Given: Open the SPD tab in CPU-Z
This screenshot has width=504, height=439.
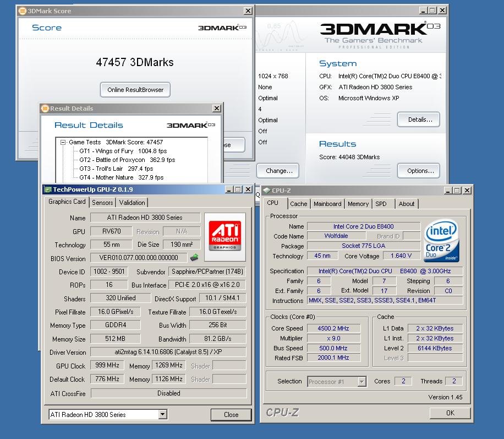Looking at the screenshot, I should click(x=382, y=204).
